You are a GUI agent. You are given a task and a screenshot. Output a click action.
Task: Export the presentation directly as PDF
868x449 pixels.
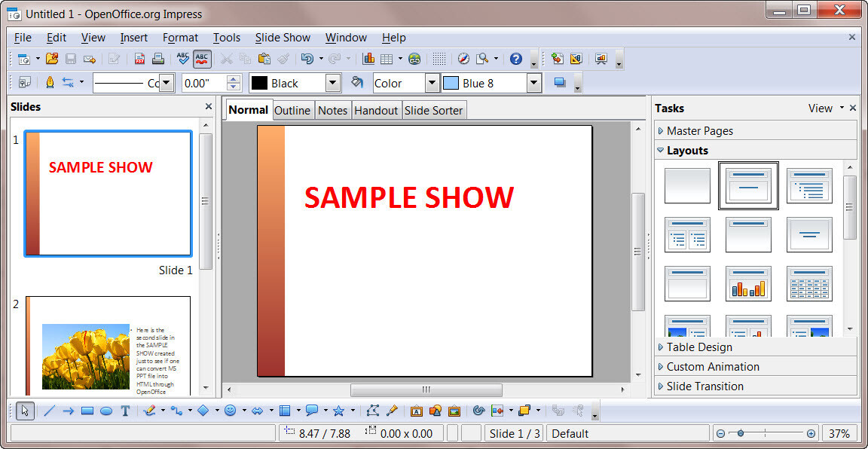tap(139, 58)
